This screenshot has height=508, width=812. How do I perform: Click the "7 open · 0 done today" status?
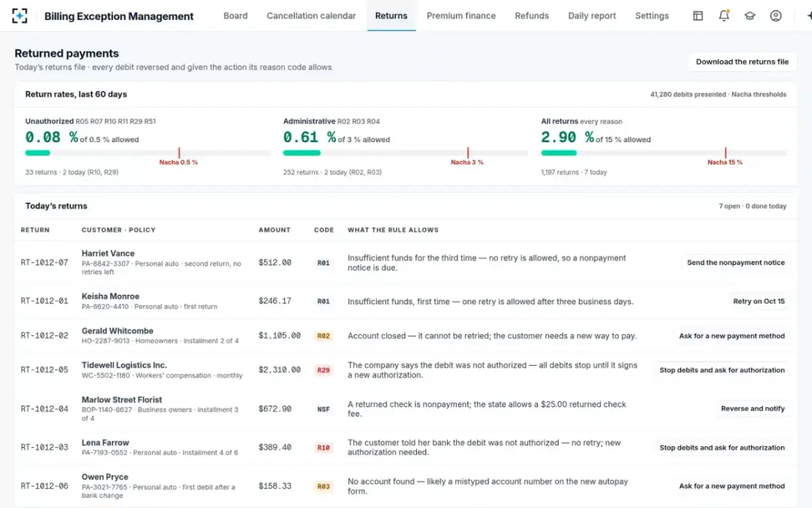coord(752,207)
